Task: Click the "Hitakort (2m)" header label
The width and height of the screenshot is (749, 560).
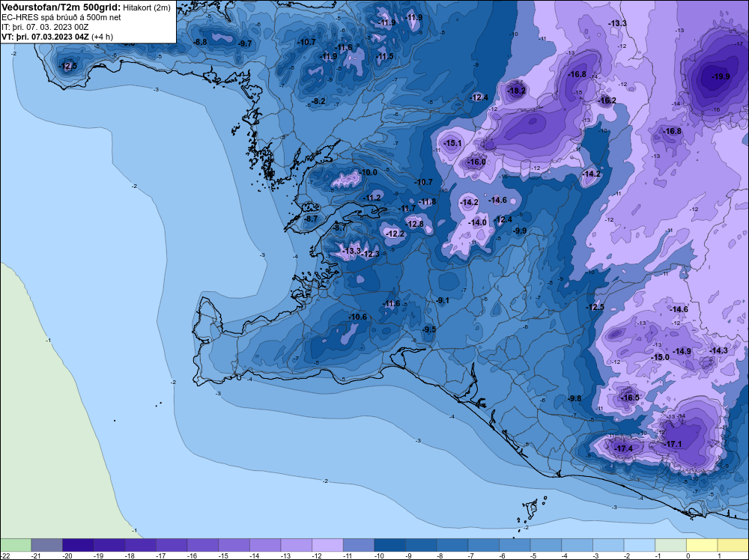Action: (x=147, y=7)
